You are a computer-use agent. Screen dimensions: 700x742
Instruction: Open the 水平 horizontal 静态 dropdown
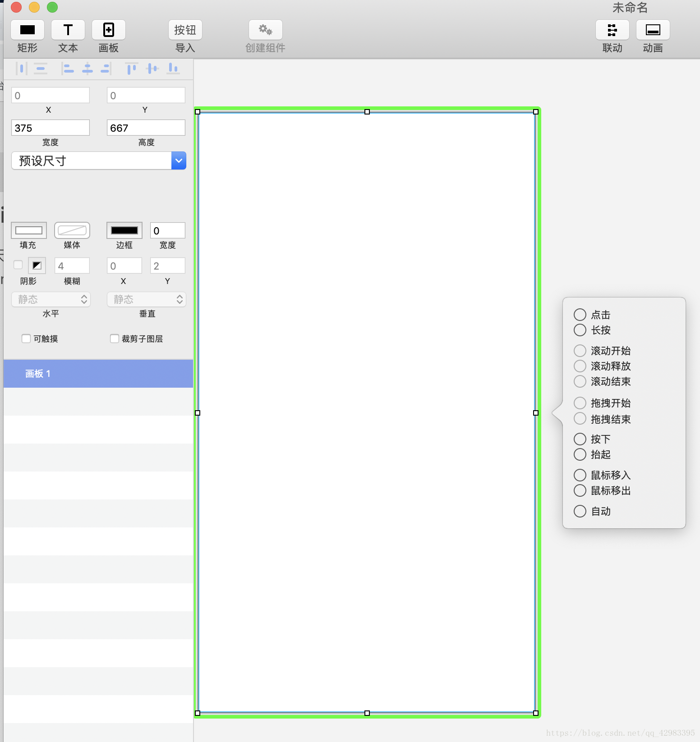point(51,299)
